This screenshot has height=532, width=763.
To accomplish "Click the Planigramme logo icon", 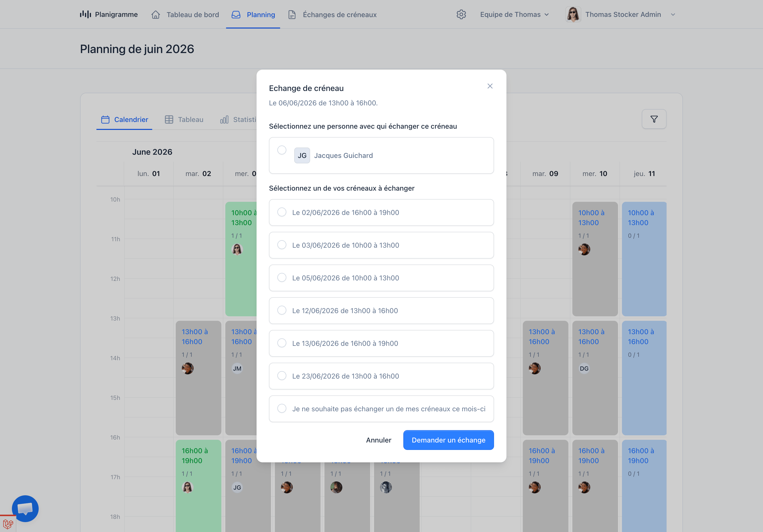I will pyautogui.click(x=86, y=14).
